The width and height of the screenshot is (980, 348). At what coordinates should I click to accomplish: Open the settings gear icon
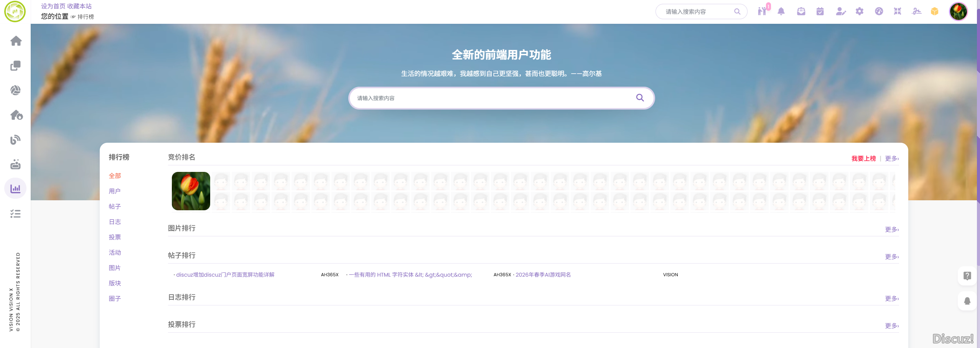[x=860, y=12]
